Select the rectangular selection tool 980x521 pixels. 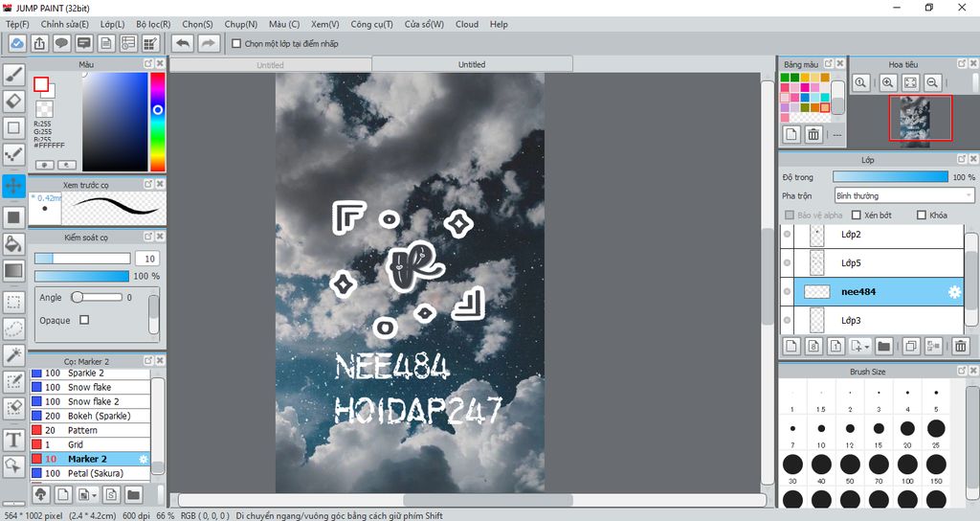point(13,303)
